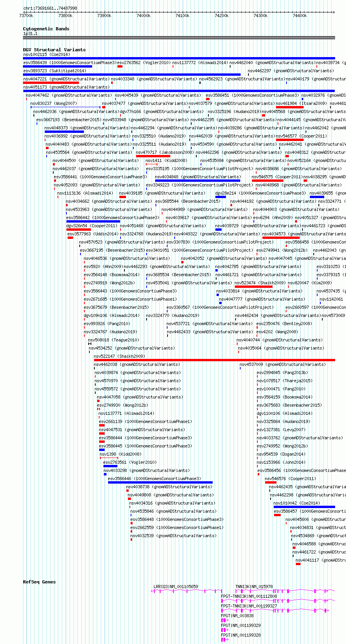Click the red bar under nsv470717 (Jakobsson2008)
346x644 pixels.
pos(153,156)
